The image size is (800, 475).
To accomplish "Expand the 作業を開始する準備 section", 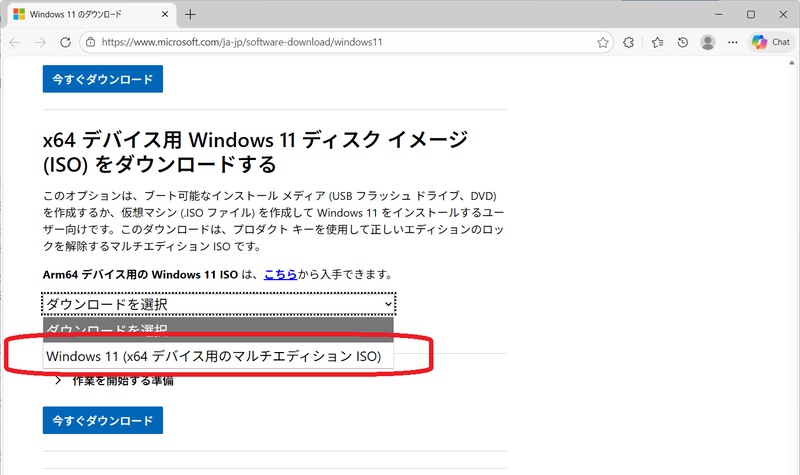I will tap(114, 381).
